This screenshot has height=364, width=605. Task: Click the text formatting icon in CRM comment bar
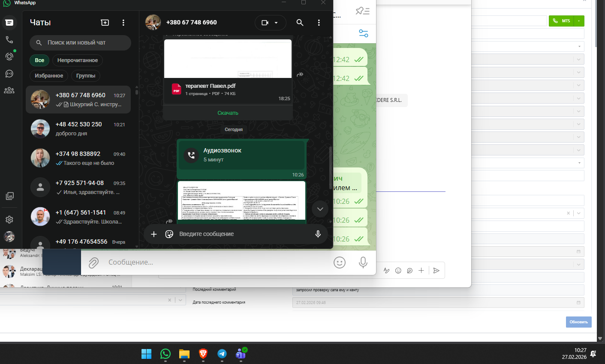click(x=386, y=270)
